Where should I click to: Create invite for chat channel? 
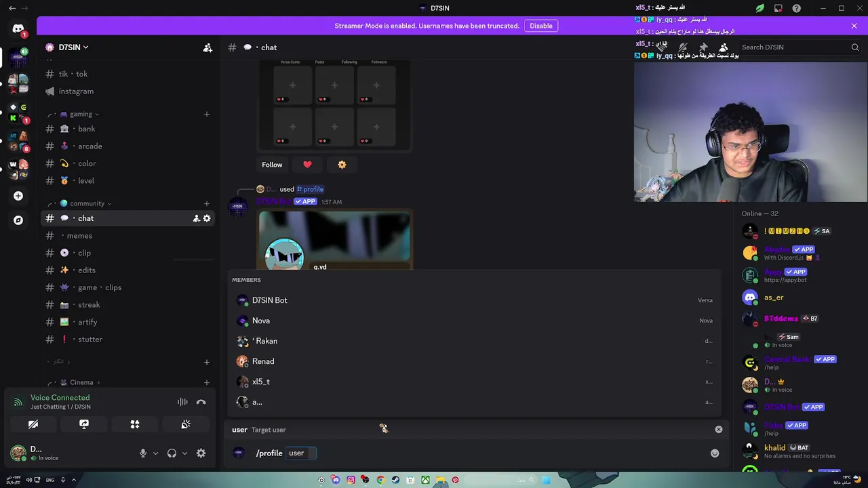click(196, 218)
